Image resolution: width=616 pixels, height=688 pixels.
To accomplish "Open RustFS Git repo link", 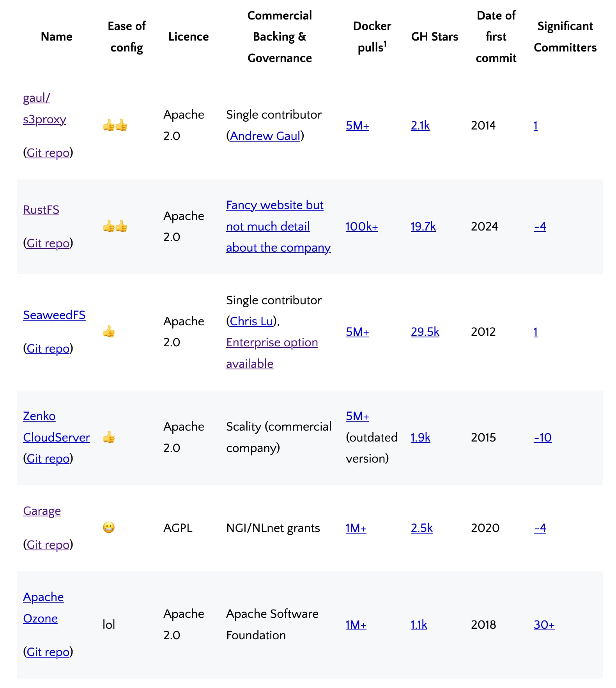I will 48,243.
